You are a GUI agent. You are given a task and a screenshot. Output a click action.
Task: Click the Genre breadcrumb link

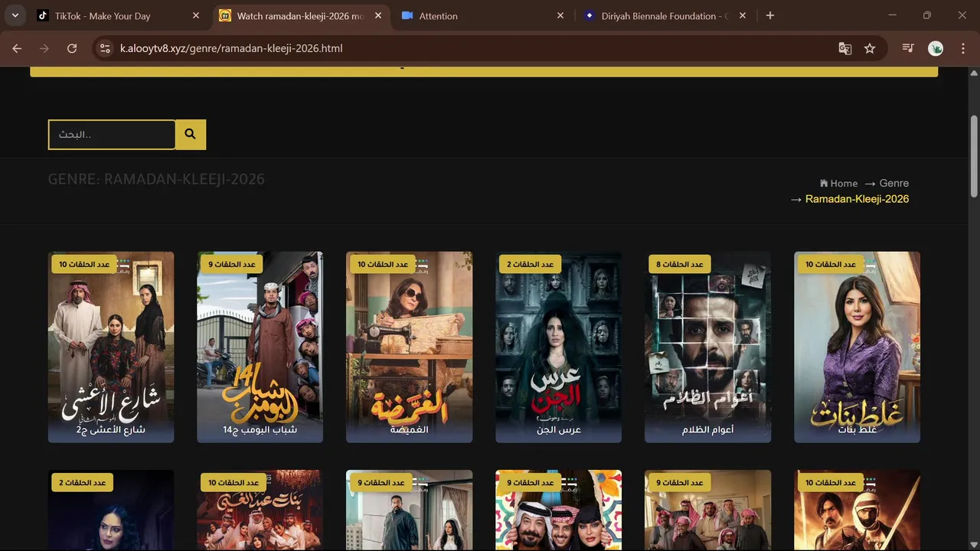[x=893, y=183]
